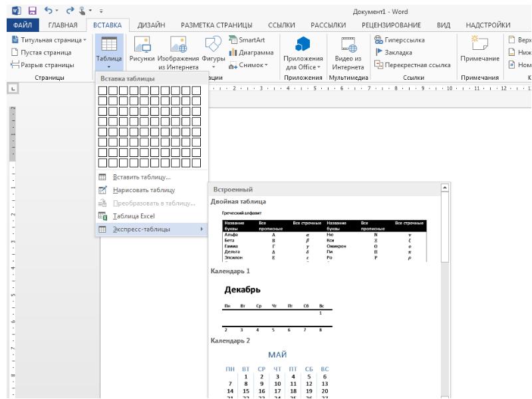This screenshot has width=532, height=399.
Task: Undo the last action with the undo arrow
Action: click(49, 11)
